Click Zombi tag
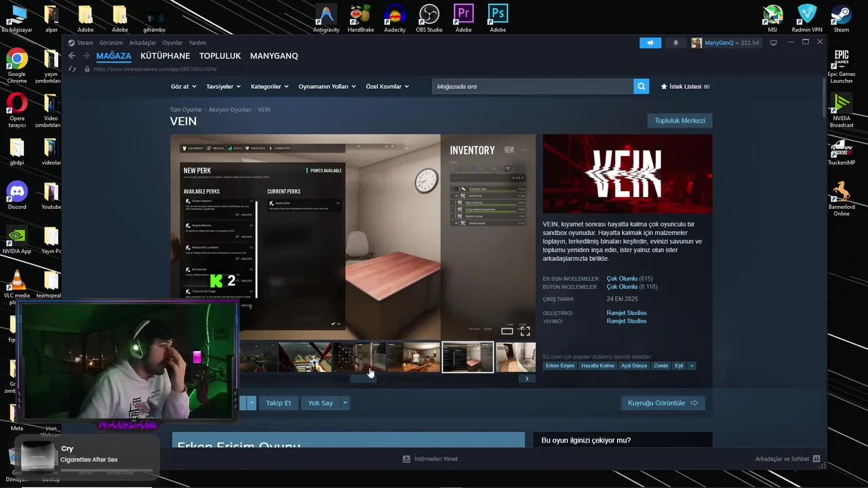The width and height of the screenshot is (868, 488). coord(660,366)
